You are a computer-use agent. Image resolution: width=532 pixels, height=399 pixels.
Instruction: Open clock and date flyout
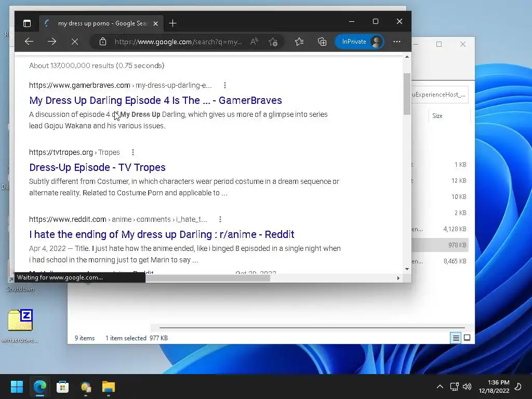[x=494, y=387]
